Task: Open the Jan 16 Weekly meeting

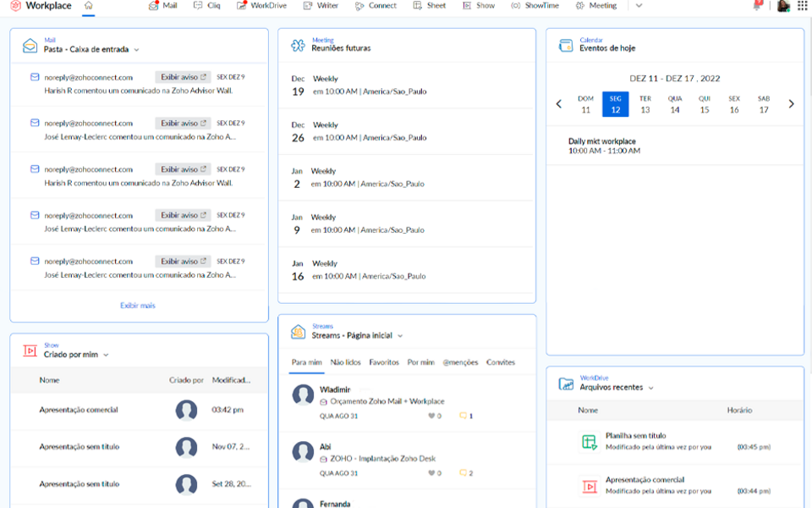Action: tap(406, 269)
